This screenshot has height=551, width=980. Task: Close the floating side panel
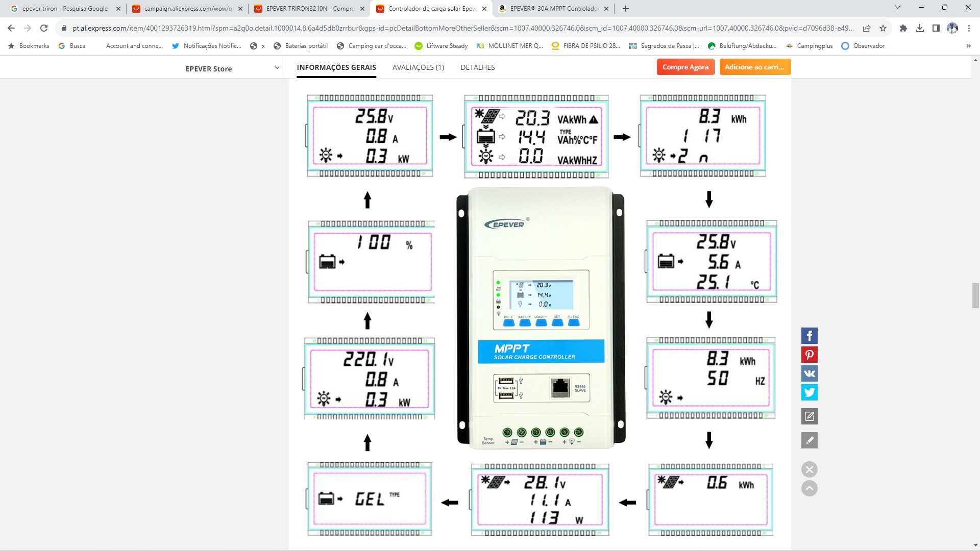coord(809,469)
